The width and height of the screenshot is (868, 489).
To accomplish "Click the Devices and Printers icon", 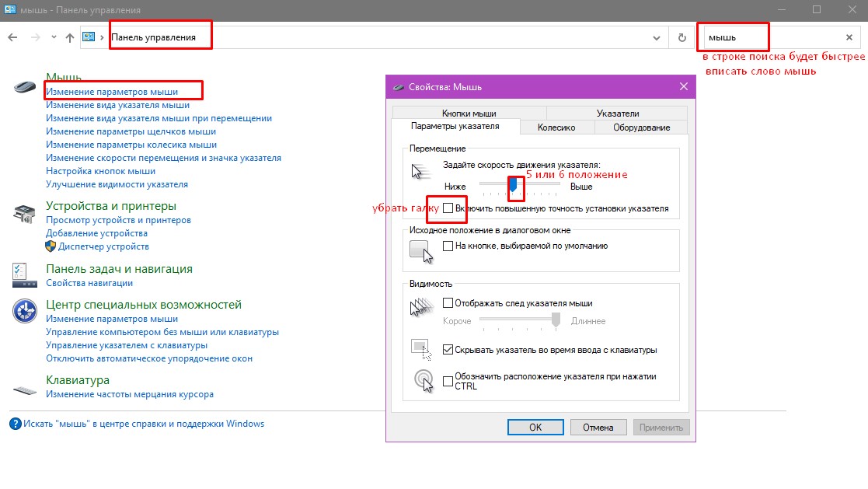I will click(x=24, y=213).
